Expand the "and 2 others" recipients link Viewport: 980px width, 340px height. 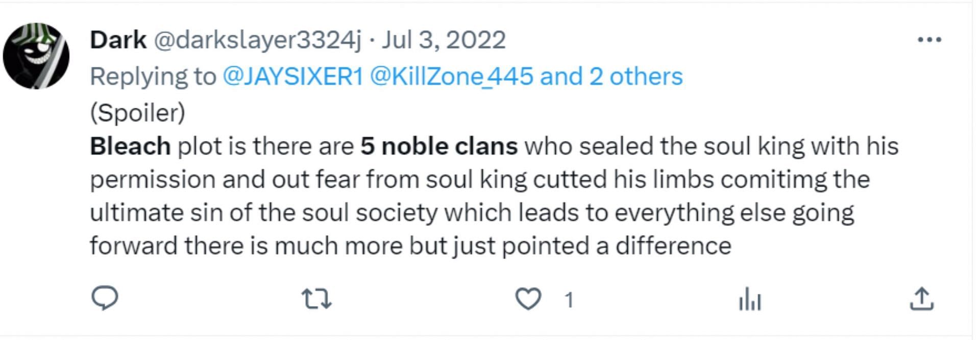(611, 77)
